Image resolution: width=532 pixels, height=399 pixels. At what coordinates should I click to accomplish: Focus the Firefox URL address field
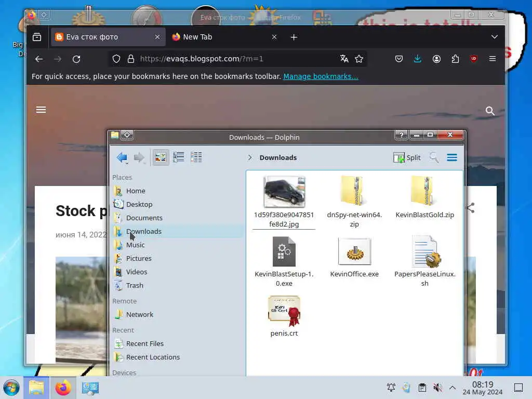[x=237, y=59]
